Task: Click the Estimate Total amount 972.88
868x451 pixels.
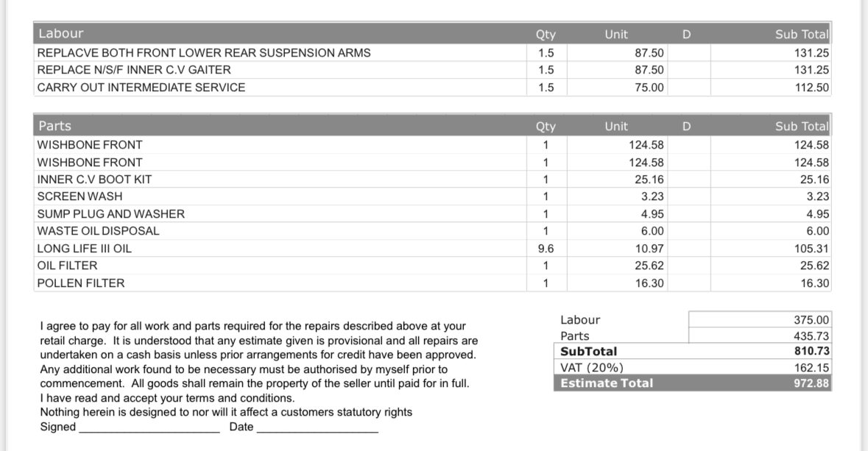Action: tap(812, 383)
